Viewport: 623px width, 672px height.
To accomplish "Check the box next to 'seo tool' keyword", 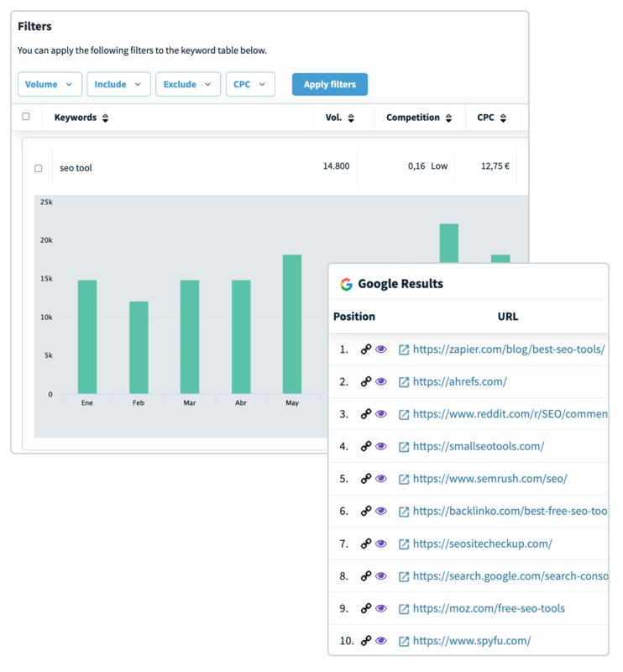I will pyautogui.click(x=38, y=168).
